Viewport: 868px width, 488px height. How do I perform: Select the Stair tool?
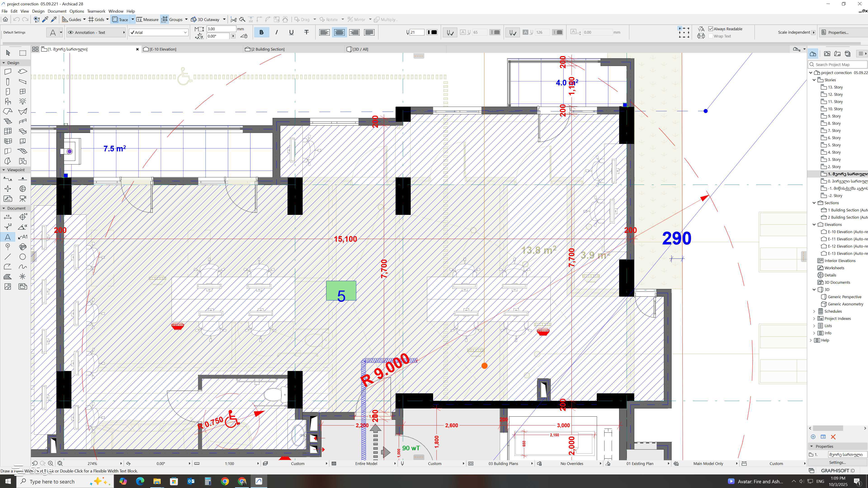[8, 121]
